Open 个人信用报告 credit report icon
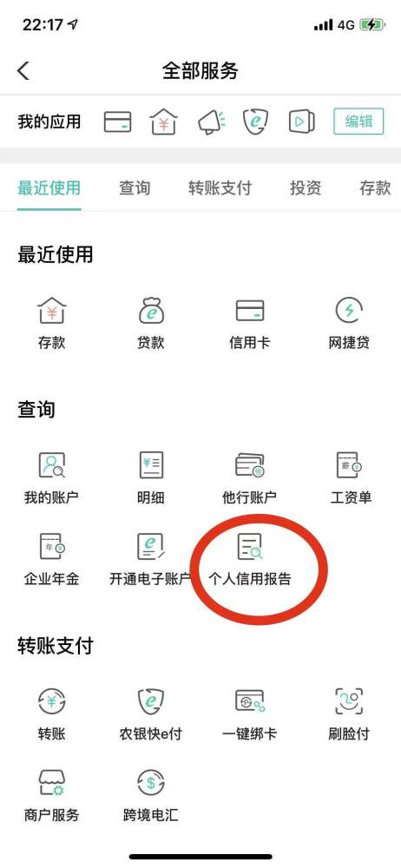401x868 pixels. [250, 547]
